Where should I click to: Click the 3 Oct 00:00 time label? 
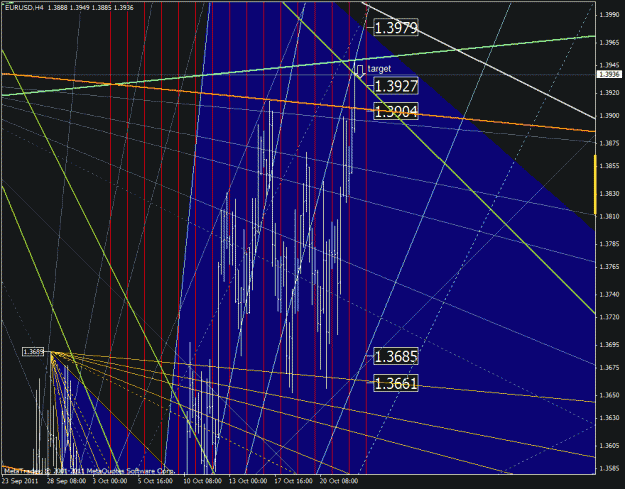110,481
